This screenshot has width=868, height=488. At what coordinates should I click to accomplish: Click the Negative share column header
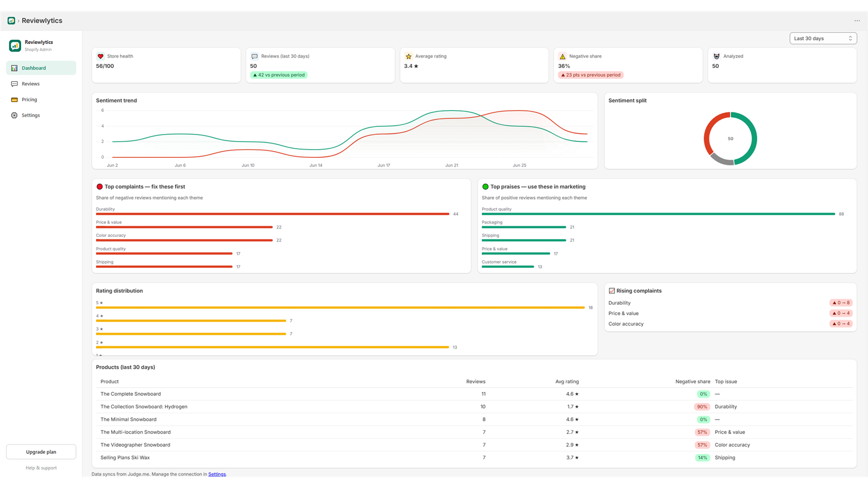693,382
